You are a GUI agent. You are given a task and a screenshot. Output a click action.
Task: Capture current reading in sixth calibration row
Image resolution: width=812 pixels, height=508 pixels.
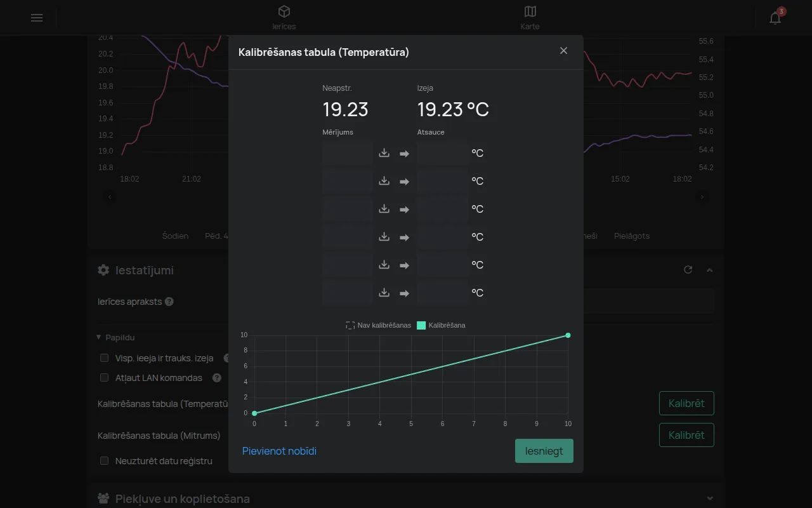[x=384, y=293]
